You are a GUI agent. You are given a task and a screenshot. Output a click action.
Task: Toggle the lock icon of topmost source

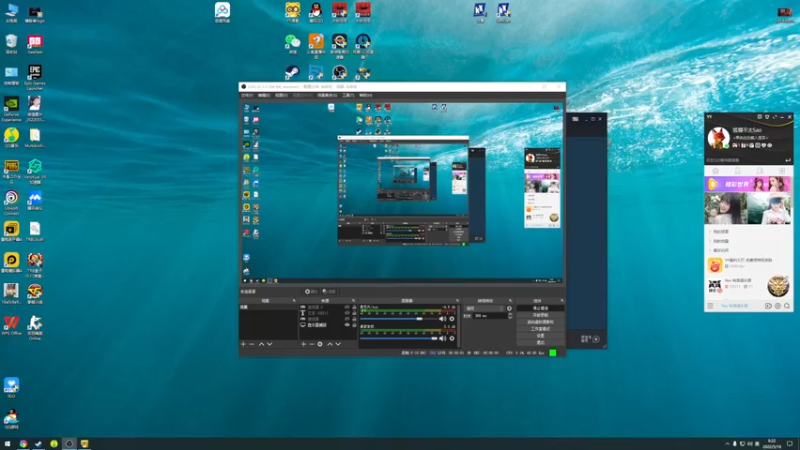point(354,307)
